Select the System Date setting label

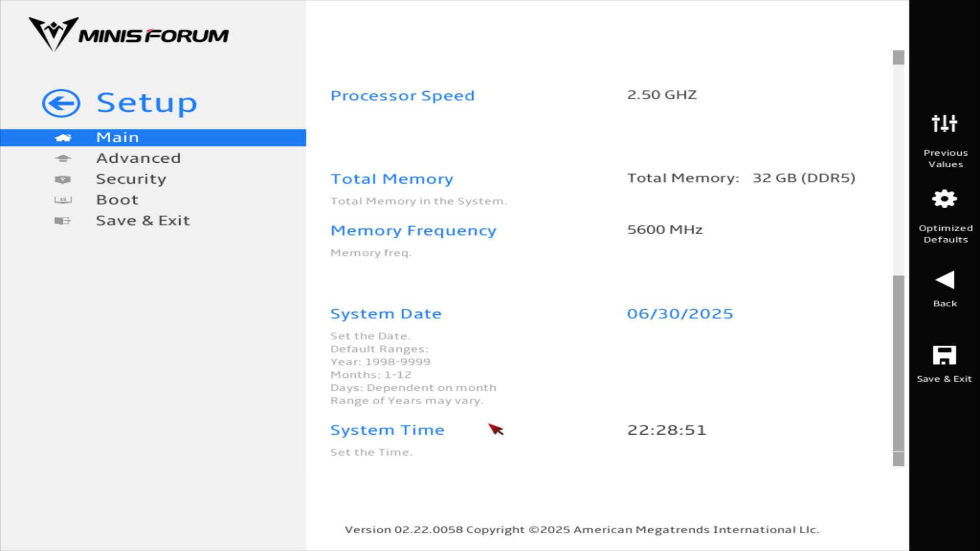386,314
